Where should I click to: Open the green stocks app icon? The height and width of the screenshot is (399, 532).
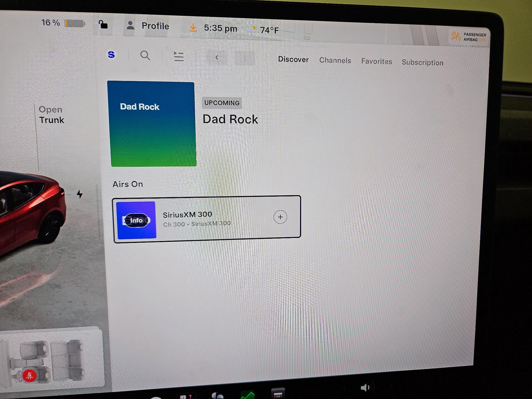247,395
